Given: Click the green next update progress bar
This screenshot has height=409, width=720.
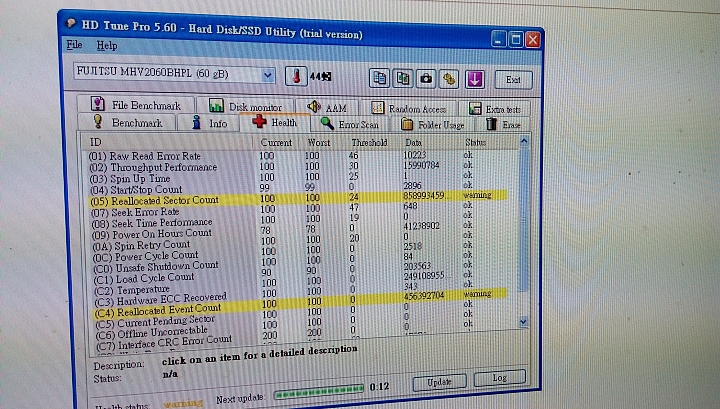Looking at the screenshot, I should click(319, 391).
